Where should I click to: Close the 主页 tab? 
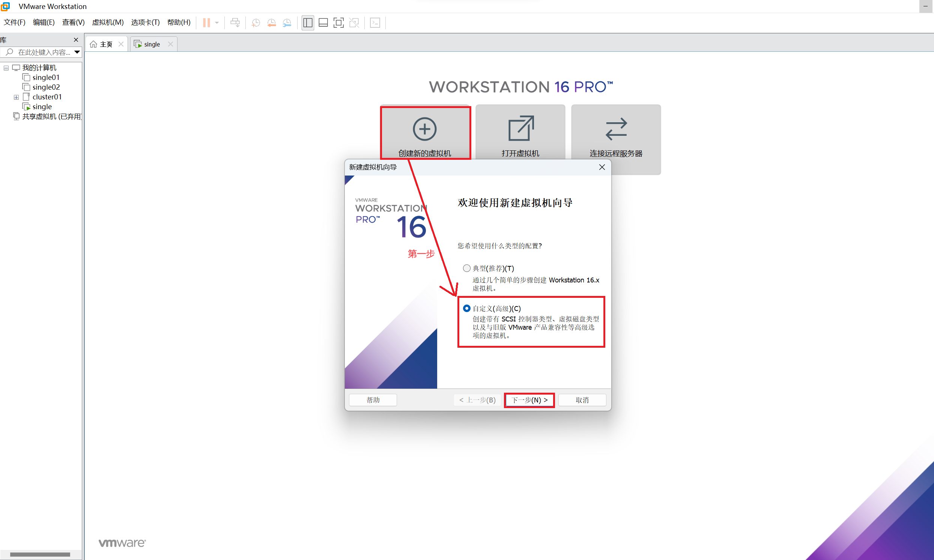(x=121, y=44)
